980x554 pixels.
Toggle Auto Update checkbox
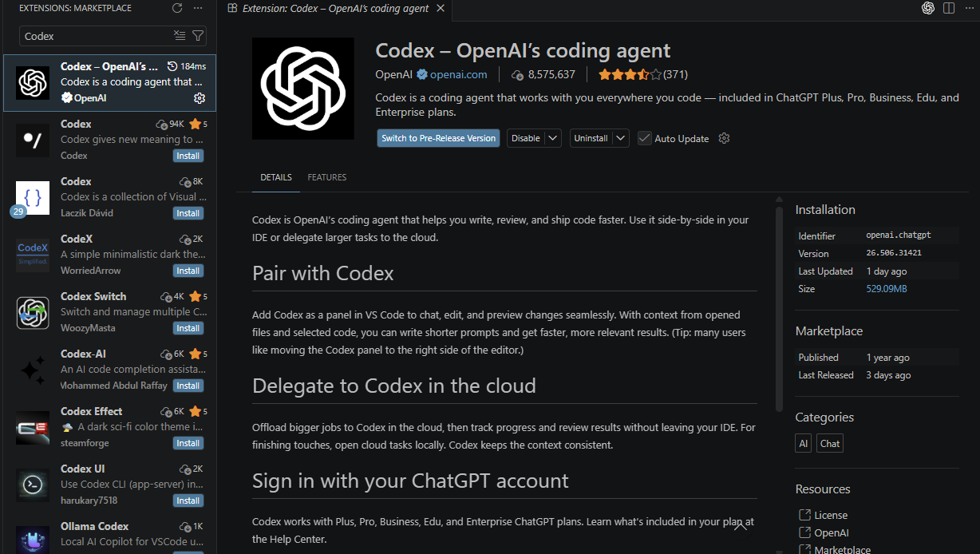(x=645, y=138)
